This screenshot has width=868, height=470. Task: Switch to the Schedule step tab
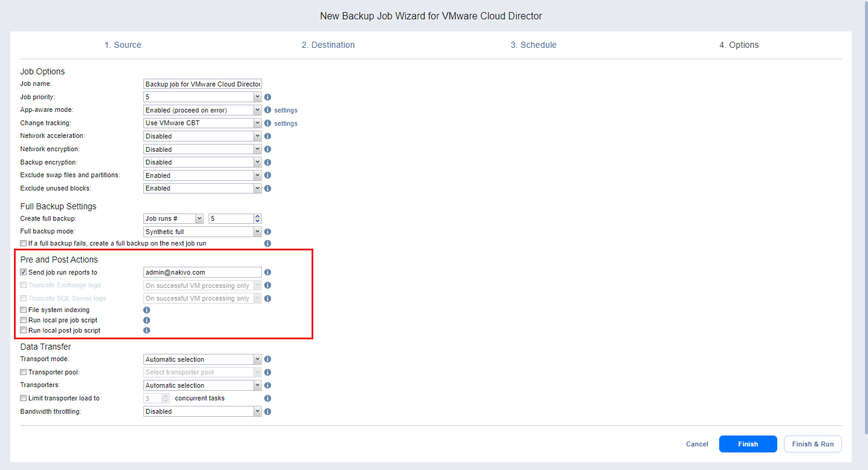533,45
